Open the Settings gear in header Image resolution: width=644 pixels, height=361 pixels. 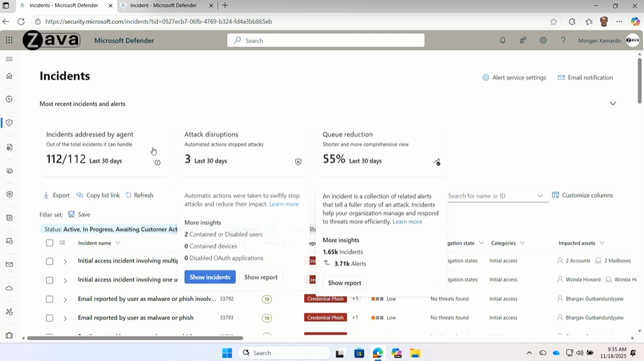543,40
